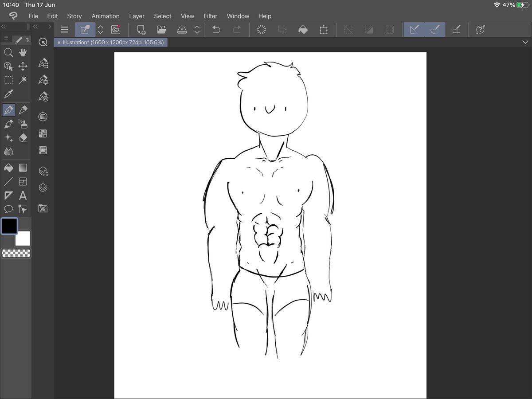Screen dimensions: 532x399
Task: Expand the canvas tab list chevron
Action: 525,42
